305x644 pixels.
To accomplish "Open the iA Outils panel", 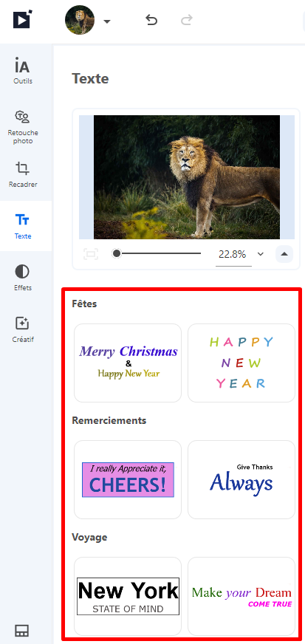I will coord(23,71).
